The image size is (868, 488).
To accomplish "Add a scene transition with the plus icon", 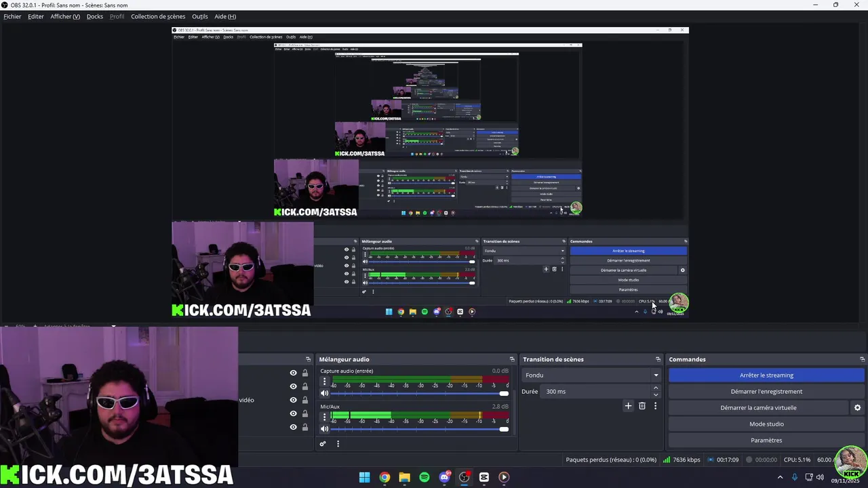I will click(x=628, y=406).
